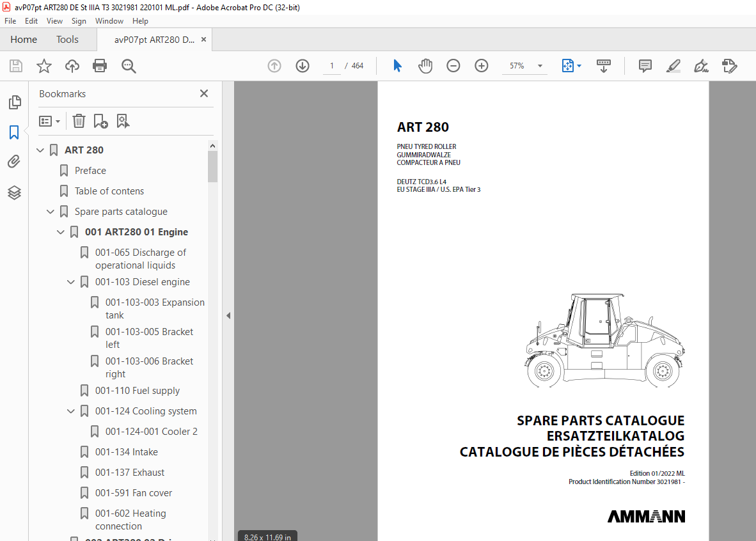Add a new bookmark icon
The height and width of the screenshot is (541, 756).
click(100, 121)
